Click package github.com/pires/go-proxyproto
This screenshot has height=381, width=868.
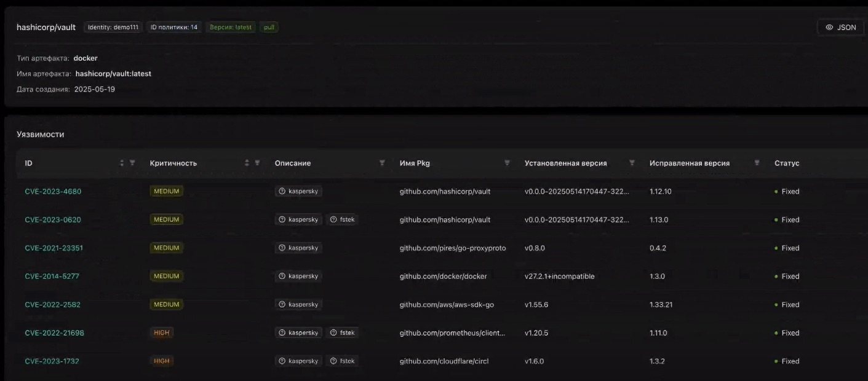[453, 248]
